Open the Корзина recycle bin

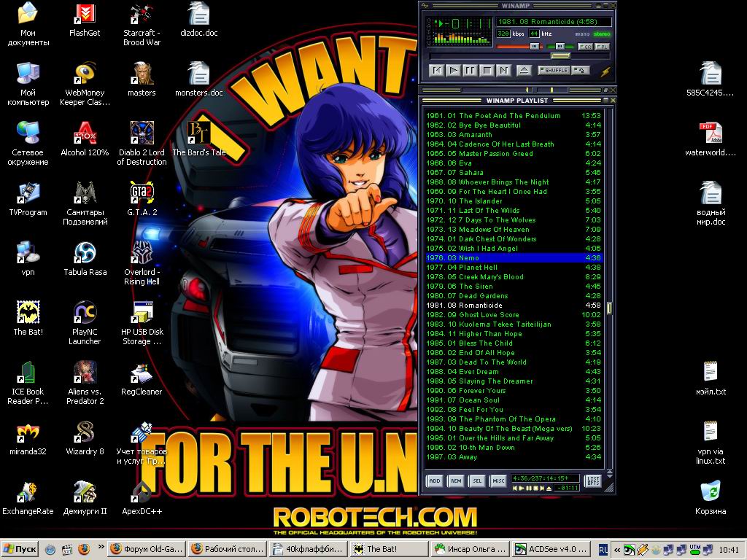pyautogui.click(x=711, y=498)
